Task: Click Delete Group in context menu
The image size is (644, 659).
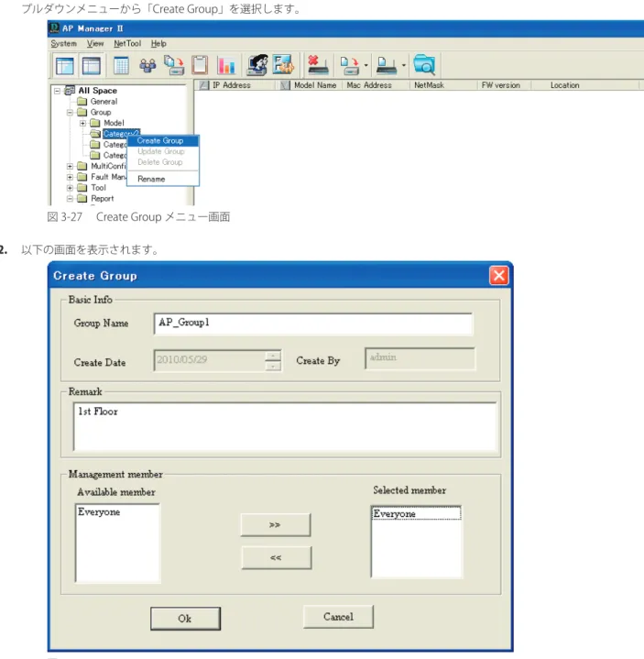Action: (x=163, y=162)
